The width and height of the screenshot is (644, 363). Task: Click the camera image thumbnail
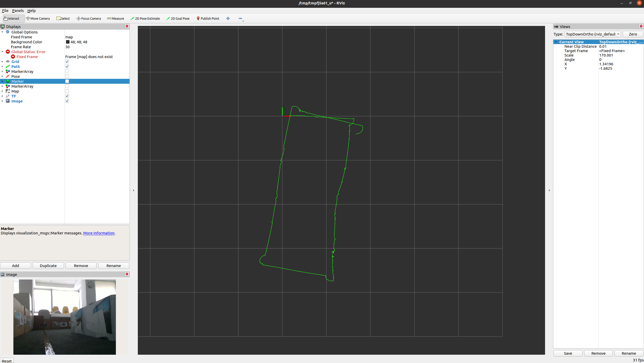click(65, 317)
